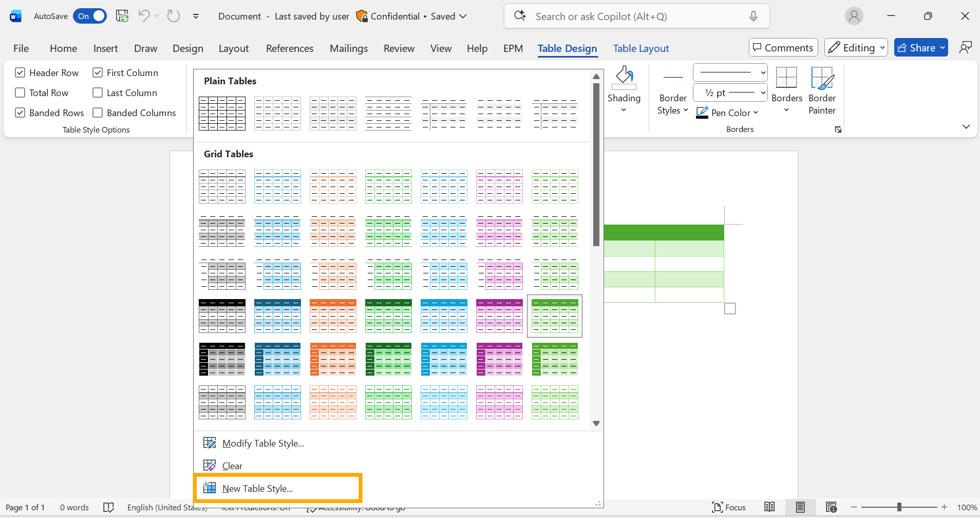Viewport: 980px width, 518px height.
Task: Switch to Focus mode
Action: coord(729,507)
